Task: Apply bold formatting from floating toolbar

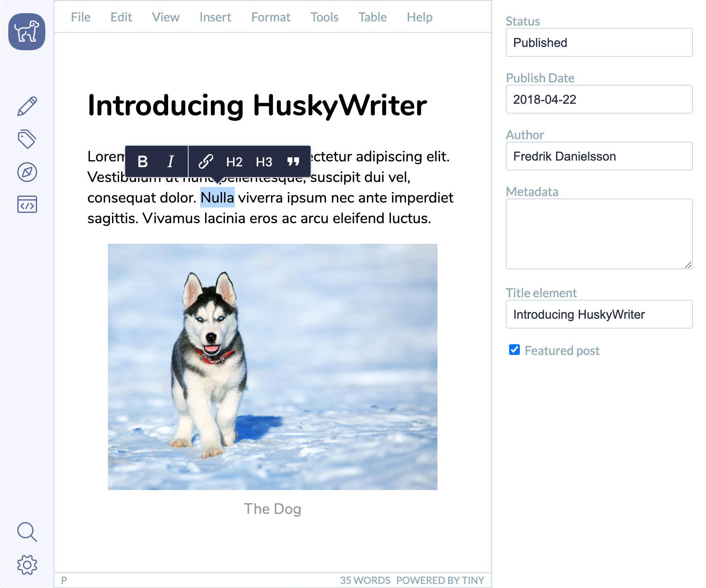Action: 143,162
